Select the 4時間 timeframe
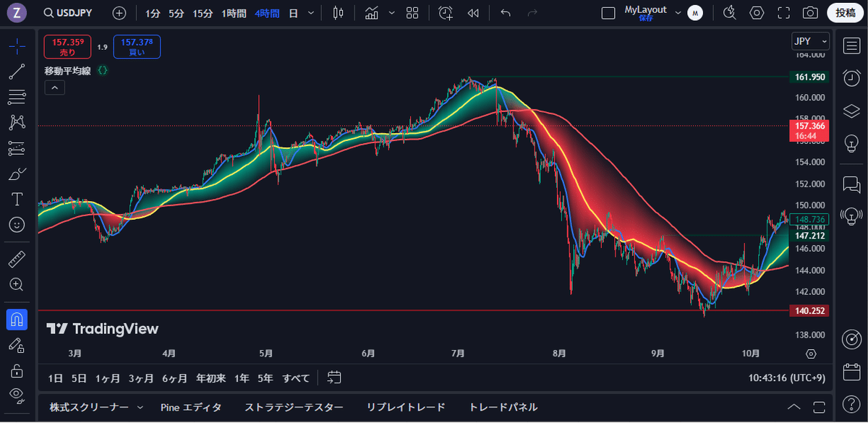868x423 pixels. pos(267,13)
